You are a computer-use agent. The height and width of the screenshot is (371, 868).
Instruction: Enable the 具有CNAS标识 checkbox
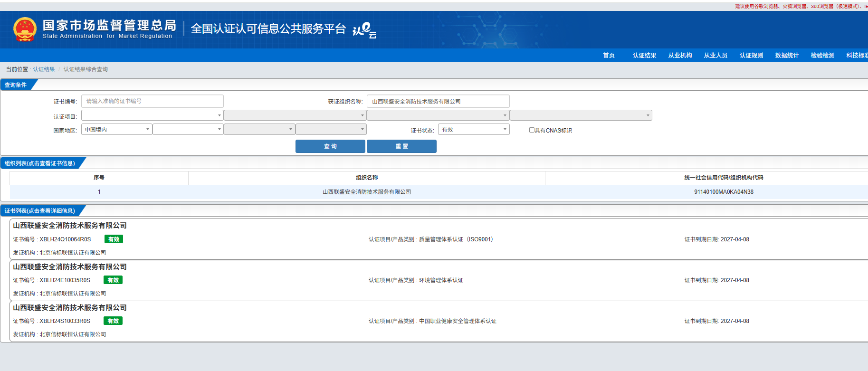532,130
